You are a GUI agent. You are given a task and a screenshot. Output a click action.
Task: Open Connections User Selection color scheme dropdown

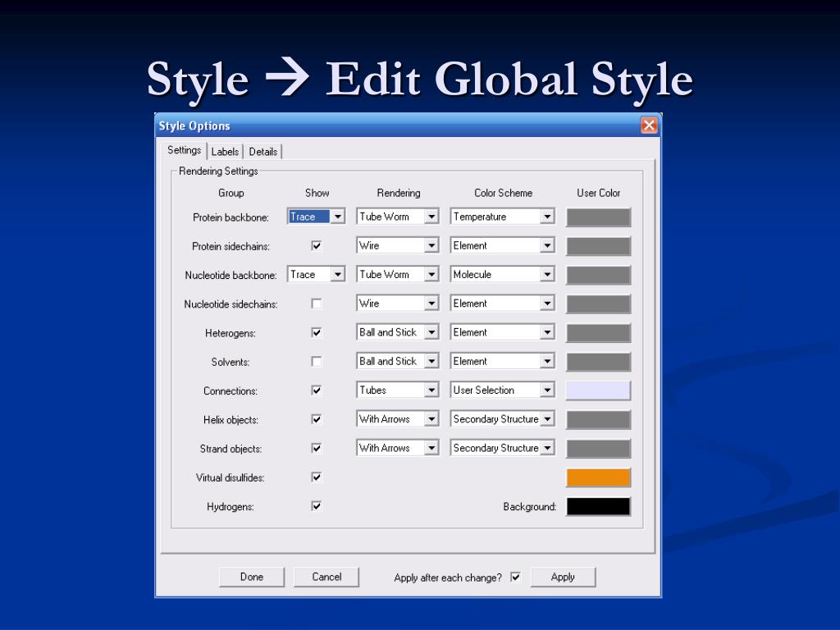[x=502, y=390]
